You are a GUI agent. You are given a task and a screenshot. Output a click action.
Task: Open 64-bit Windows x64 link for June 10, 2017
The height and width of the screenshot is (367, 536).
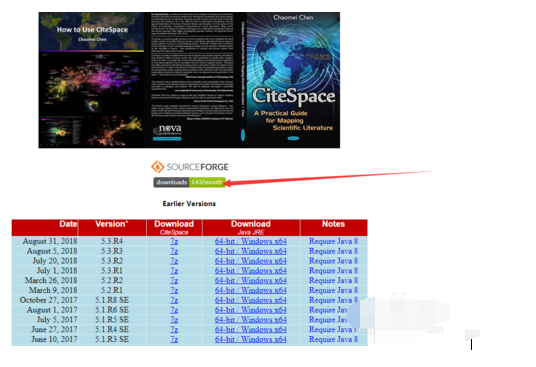coord(251,340)
